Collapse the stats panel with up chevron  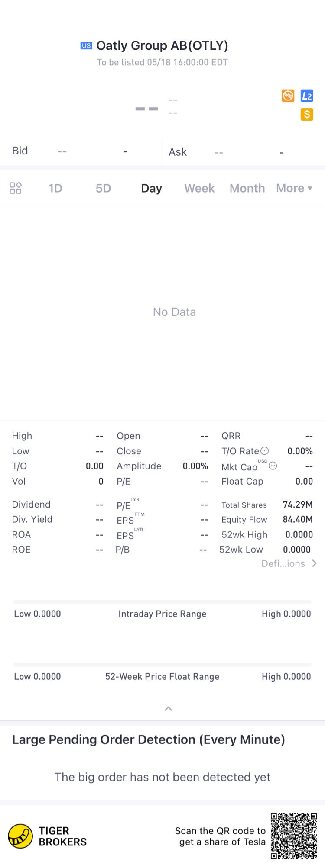click(169, 709)
